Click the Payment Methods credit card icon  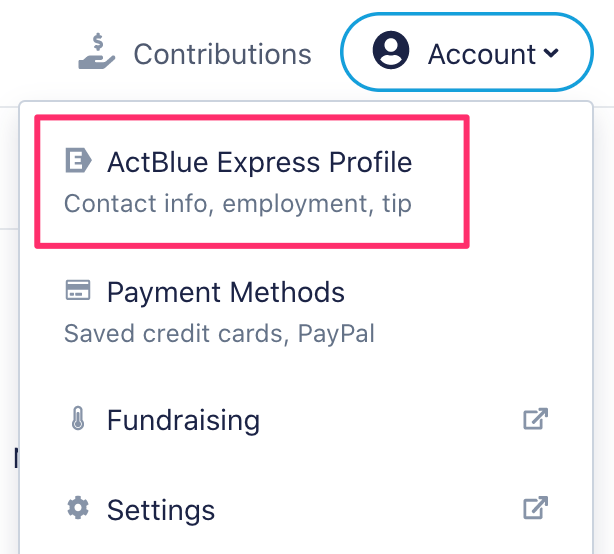point(78,290)
